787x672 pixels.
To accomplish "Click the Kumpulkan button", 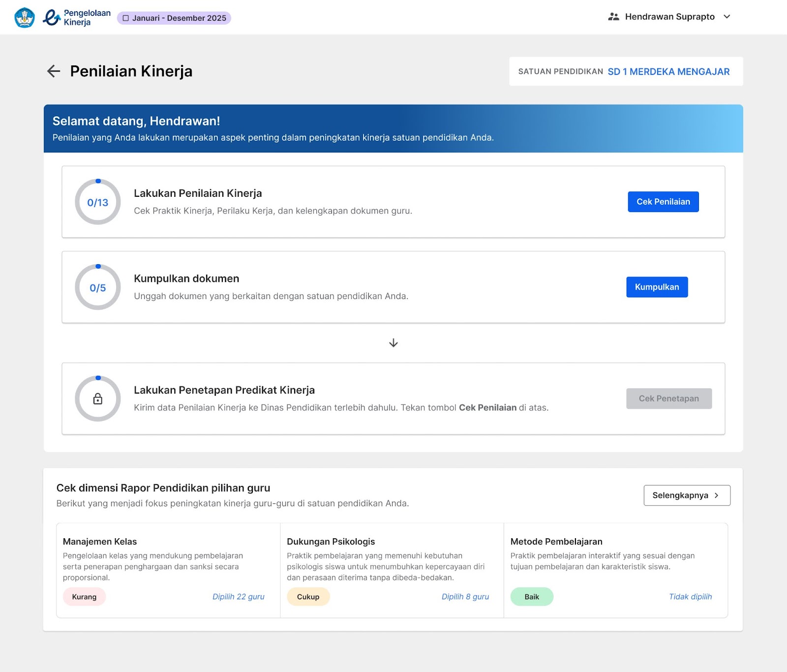I will pyautogui.click(x=657, y=287).
